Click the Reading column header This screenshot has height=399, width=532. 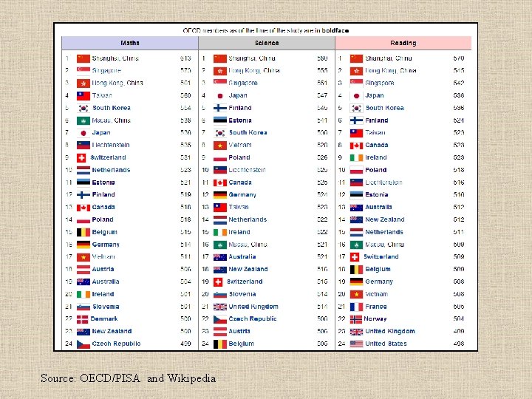403,43
